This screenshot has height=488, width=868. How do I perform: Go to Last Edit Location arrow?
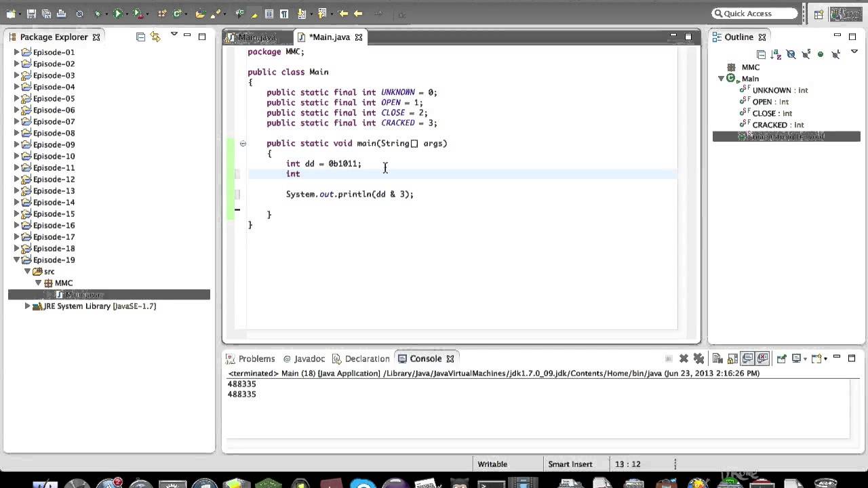click(x=343, y=14)
